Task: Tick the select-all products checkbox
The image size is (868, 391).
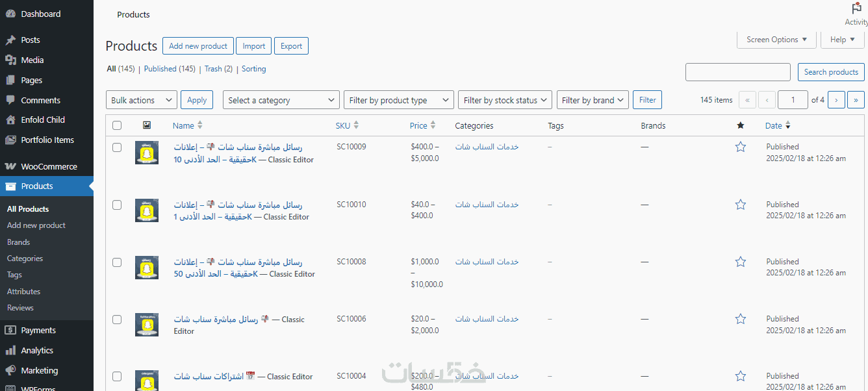Action: pyautogui.click(x=117, y=125)
